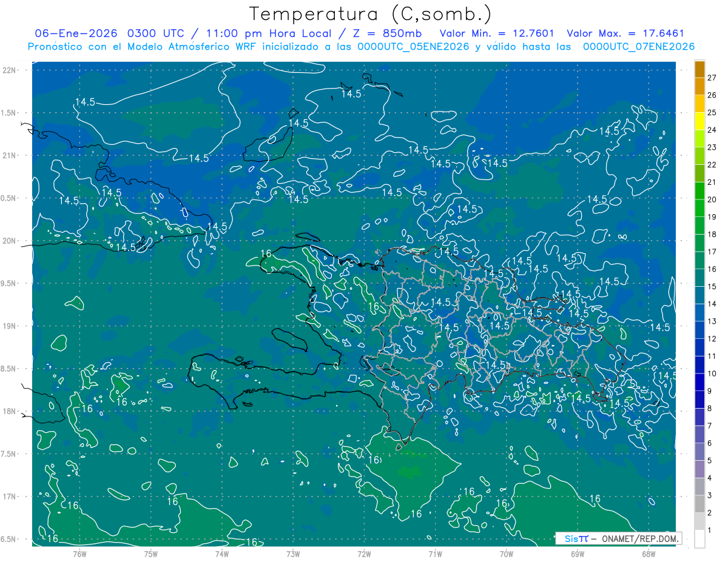Click the "71W" longitude axis label
Screen dimensions: 728x562
[x=435, y=554]
